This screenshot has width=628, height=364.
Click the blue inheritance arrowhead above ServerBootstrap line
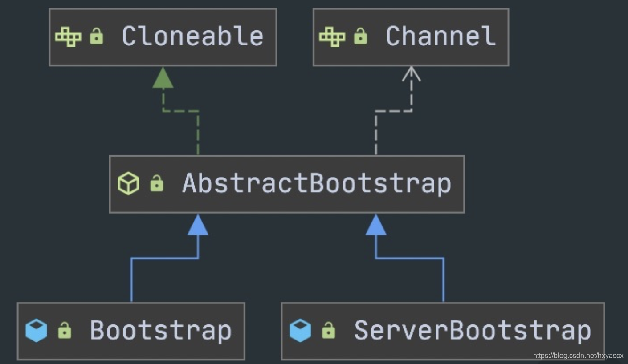click(376, 225)
